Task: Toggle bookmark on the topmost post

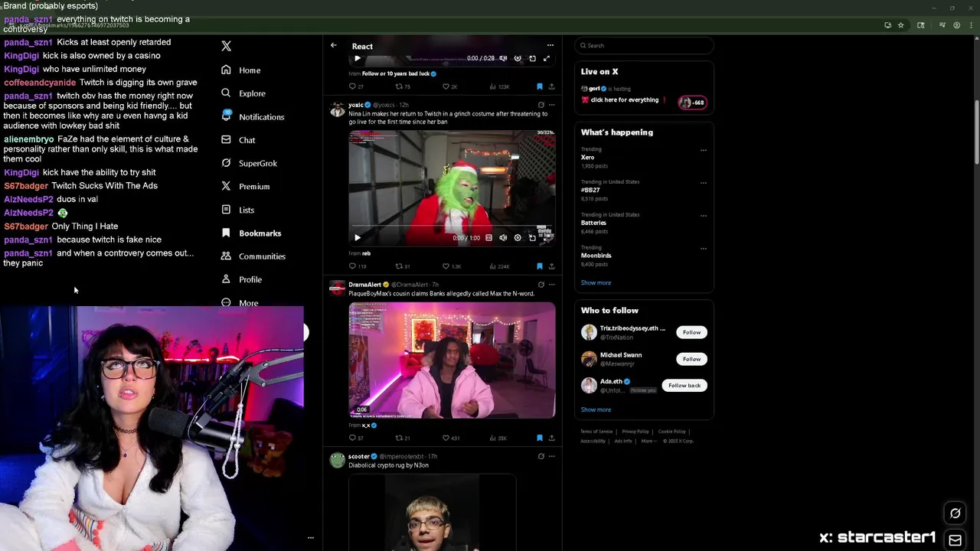Action: coord(540,86)
